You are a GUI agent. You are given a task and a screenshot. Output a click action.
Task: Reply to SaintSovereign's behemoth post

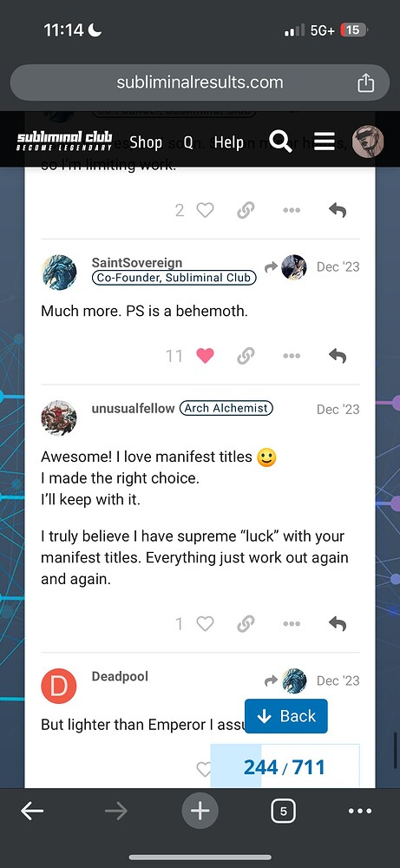(338, 356)
